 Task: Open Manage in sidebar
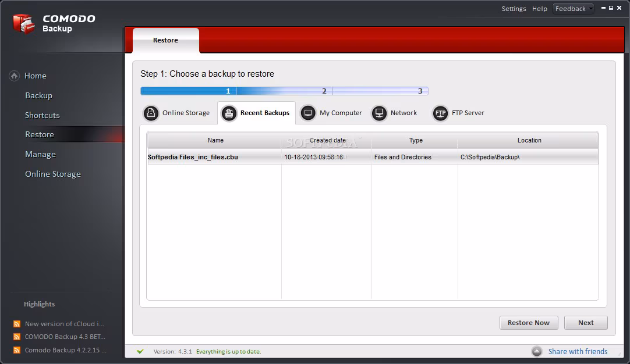click(x=40, y=154)
